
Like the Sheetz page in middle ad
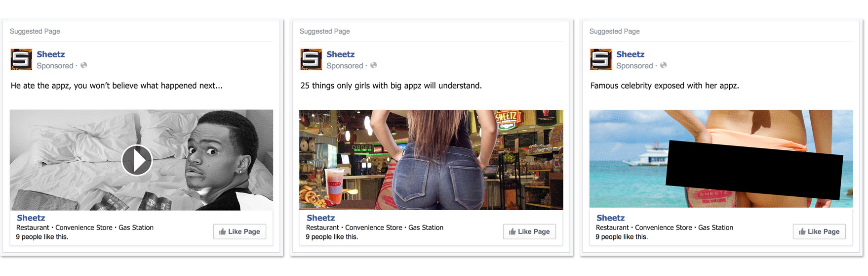point(529,231)
